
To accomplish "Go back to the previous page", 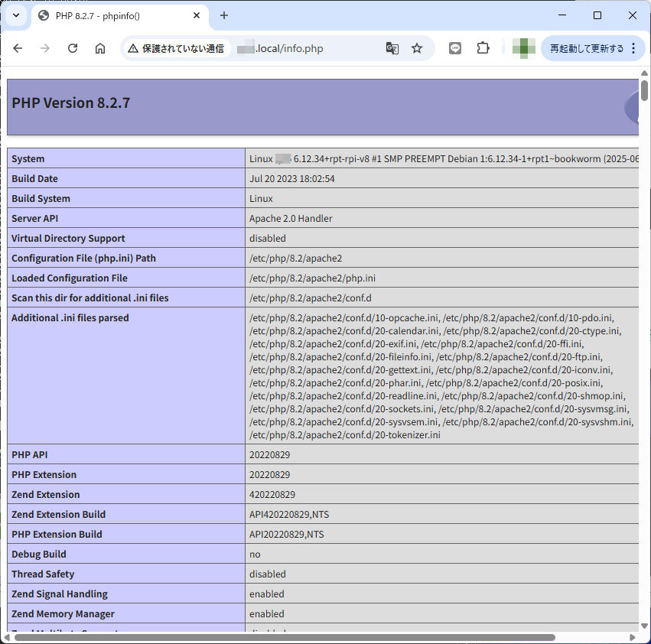I will coord(18,49).
